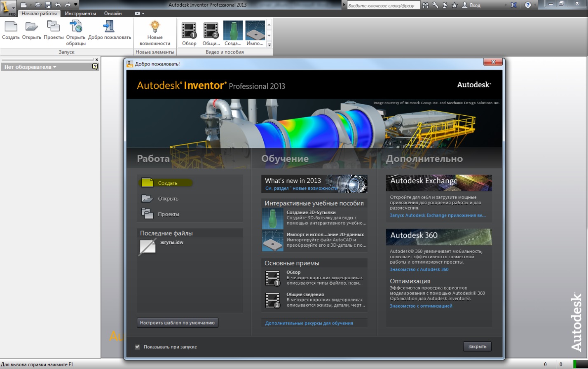Viewport: 588px width, 369px height.
Task: Click the Открыть образцы ribbon icon
Action: (76, 26)
